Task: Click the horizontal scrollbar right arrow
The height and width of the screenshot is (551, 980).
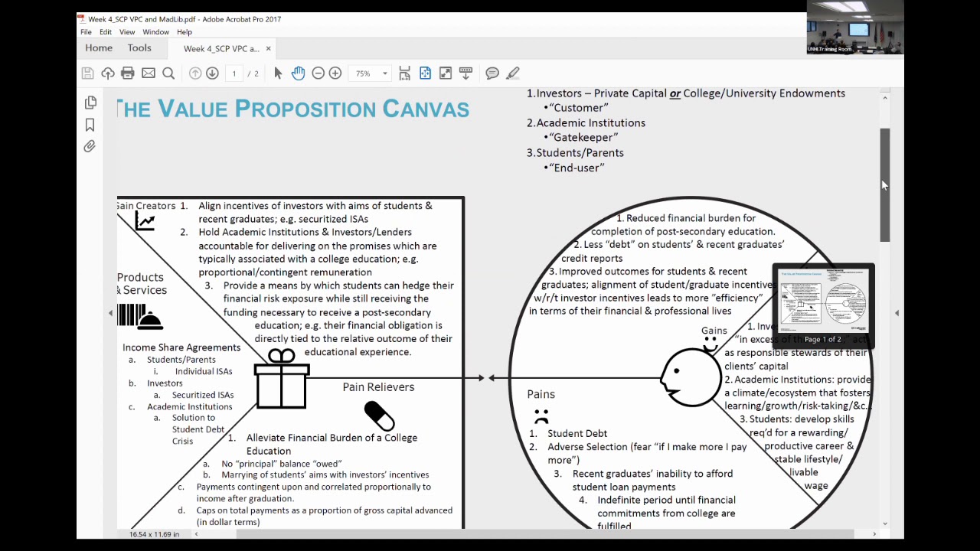Action: [874, 534]
